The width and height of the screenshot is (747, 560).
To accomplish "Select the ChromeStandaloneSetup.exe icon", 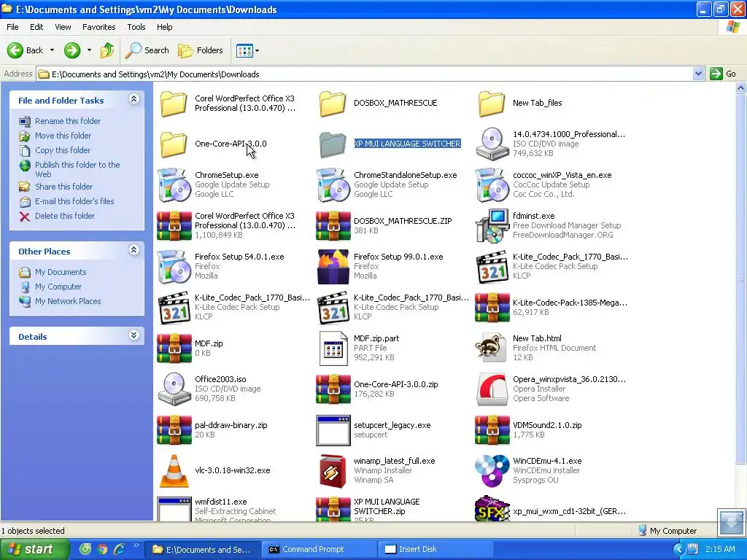I will coord(333,184).
